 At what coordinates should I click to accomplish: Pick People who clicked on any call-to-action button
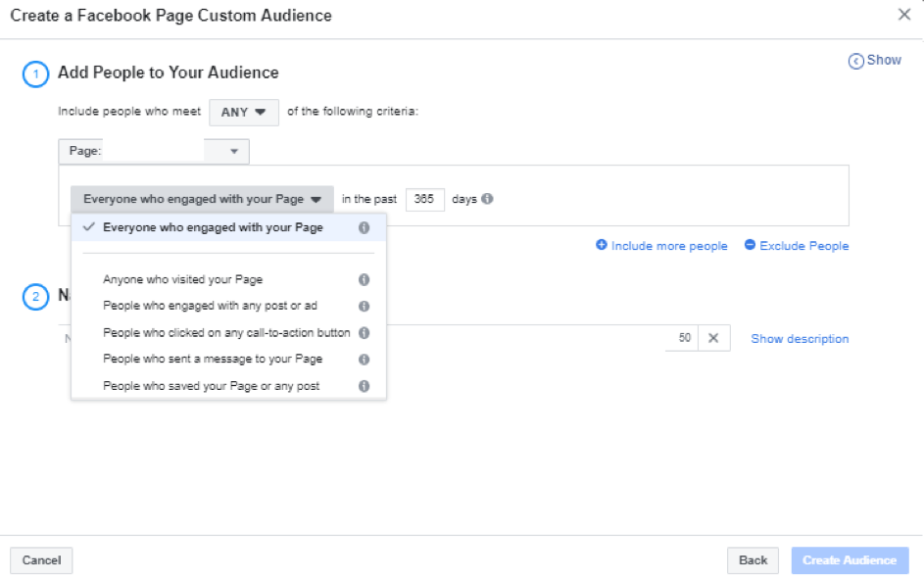tap(228, 333)
